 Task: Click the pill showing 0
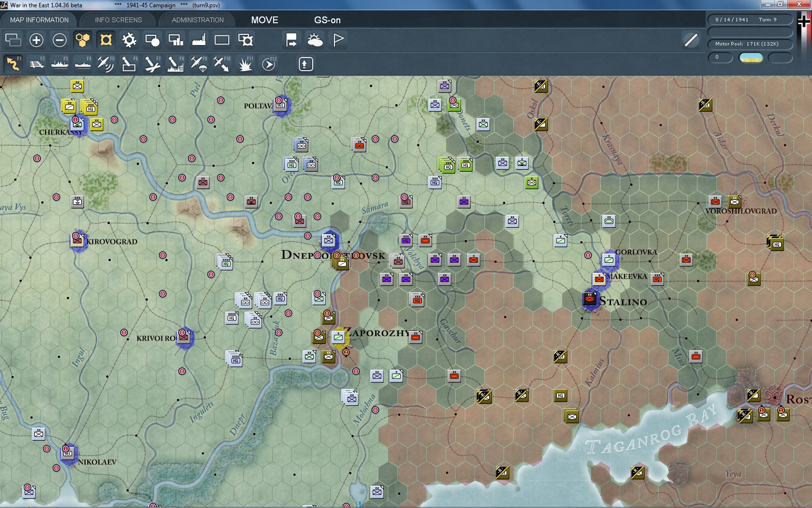pos(720,57)
